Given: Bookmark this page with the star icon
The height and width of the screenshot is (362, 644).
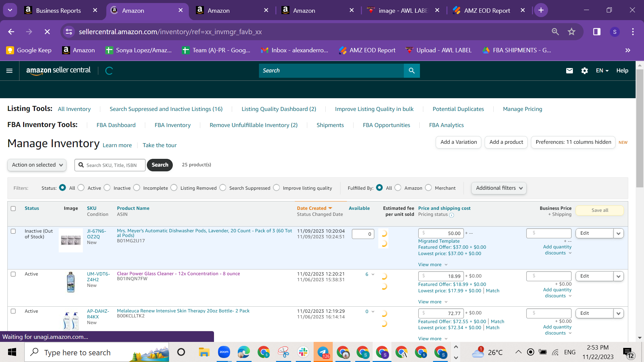Looking at the screenshot, I should tap(572, 32).
